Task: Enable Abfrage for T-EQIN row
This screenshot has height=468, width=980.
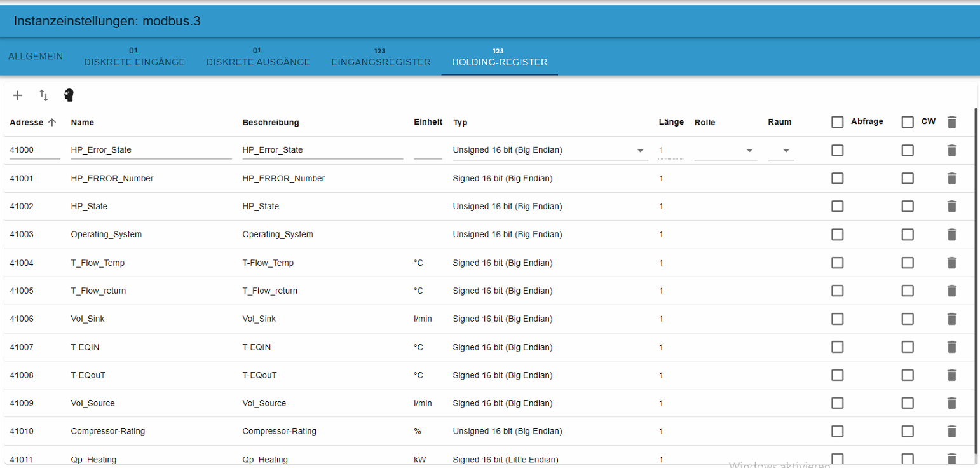Action: (x=838, y=347)
